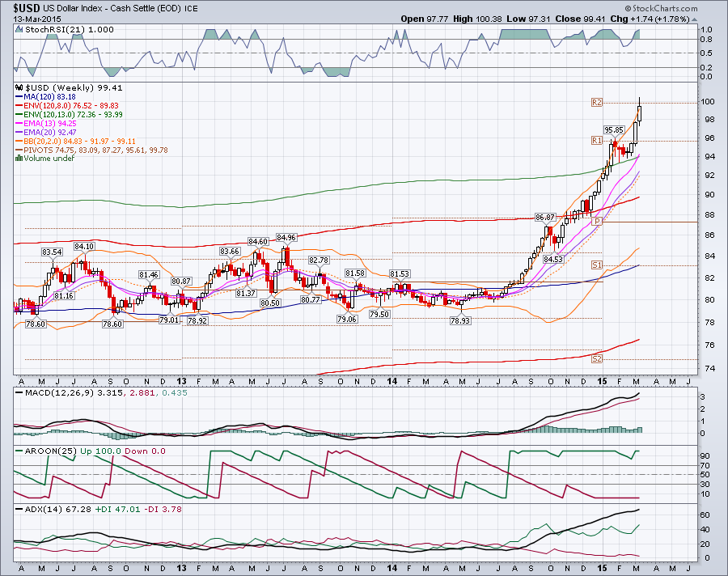Click the green AROON line marker
The height and width of the screenshot is (576, 728).
click(x=18, y=451)
